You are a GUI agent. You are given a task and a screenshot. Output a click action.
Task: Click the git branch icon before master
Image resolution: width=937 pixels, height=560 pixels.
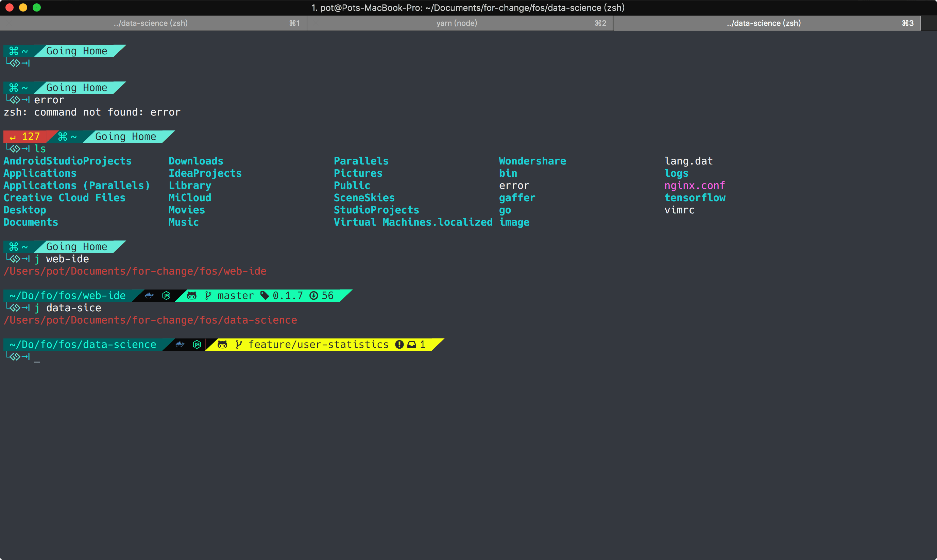208,296
